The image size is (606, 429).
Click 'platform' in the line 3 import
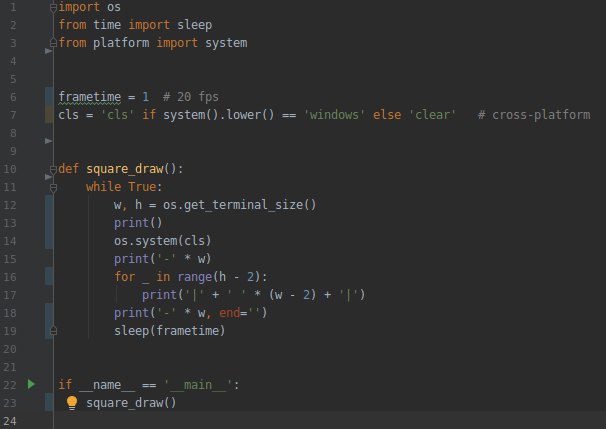pos(121,43)
